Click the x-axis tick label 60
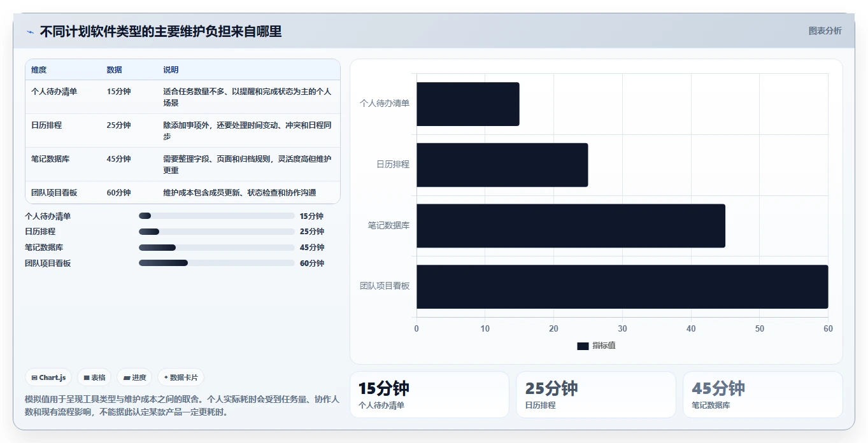This screenshot has height=443, width=868. tap(828, 329)
